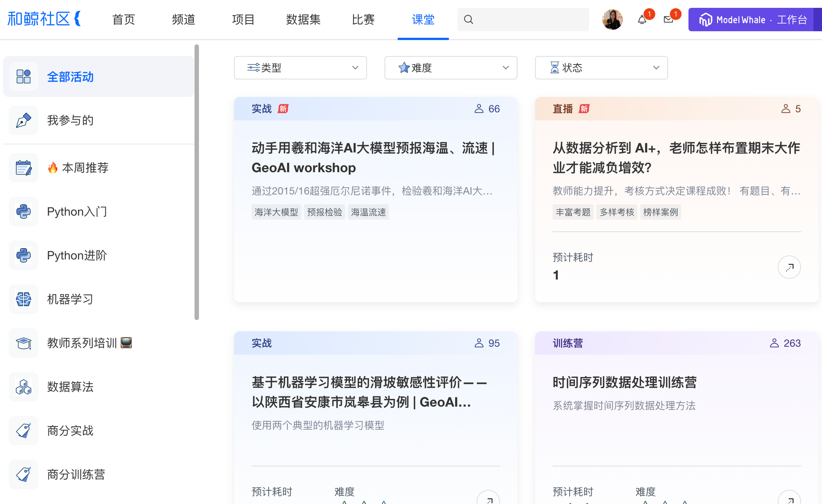Open the 状态 filter dropdown
822x504 pixels.
[x=601, y=68]
